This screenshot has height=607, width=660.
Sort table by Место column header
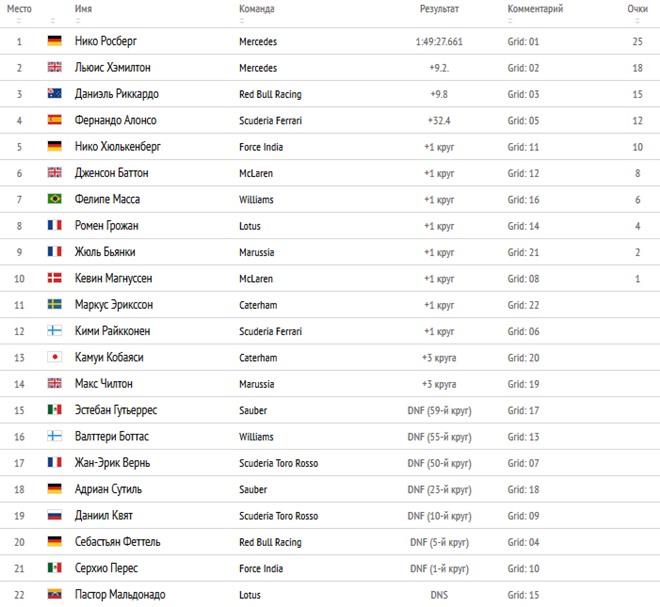click(19, 9)
